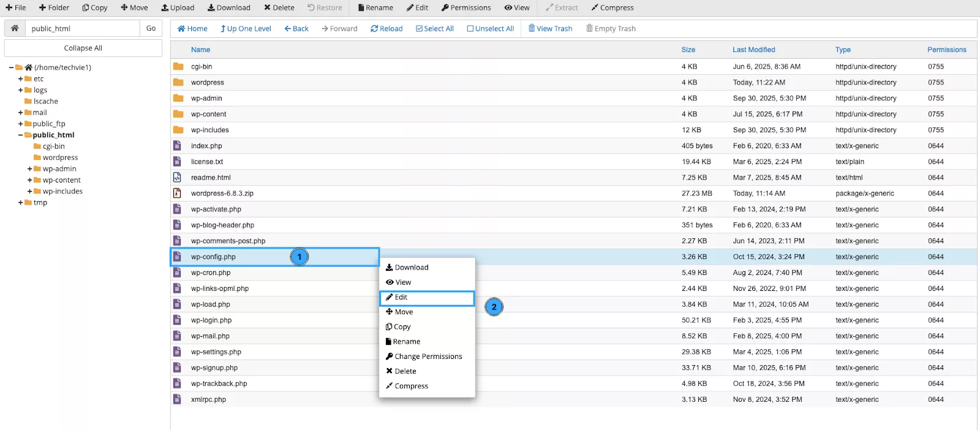Open View Trash
Image resolution: width=980 pixels, height=430 pixels.
[x=550, y=29]
